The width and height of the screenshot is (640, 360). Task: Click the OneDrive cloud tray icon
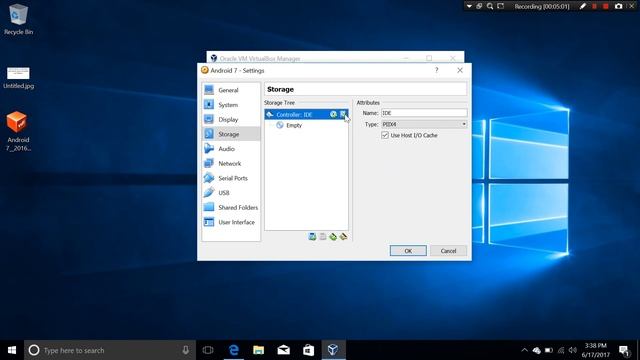pos(537,350)
